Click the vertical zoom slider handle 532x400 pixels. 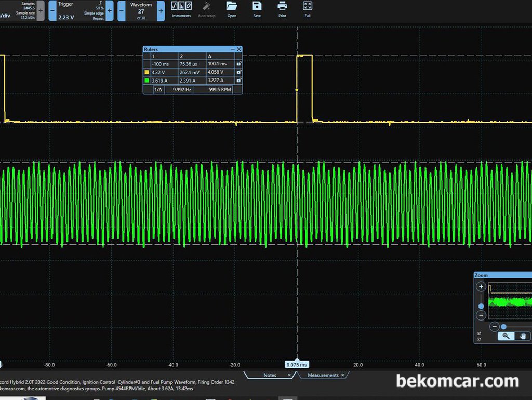point(481,306)
